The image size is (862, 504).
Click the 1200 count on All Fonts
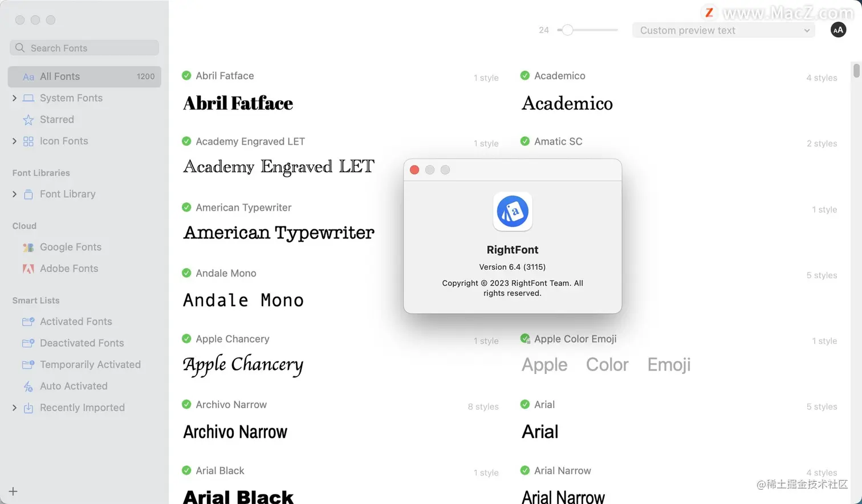coord(145,76)
